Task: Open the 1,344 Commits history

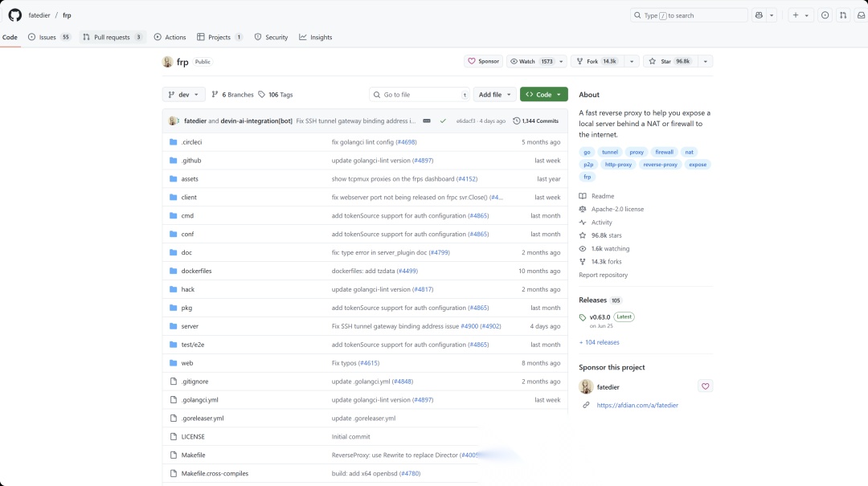Action: pos(535,120)
